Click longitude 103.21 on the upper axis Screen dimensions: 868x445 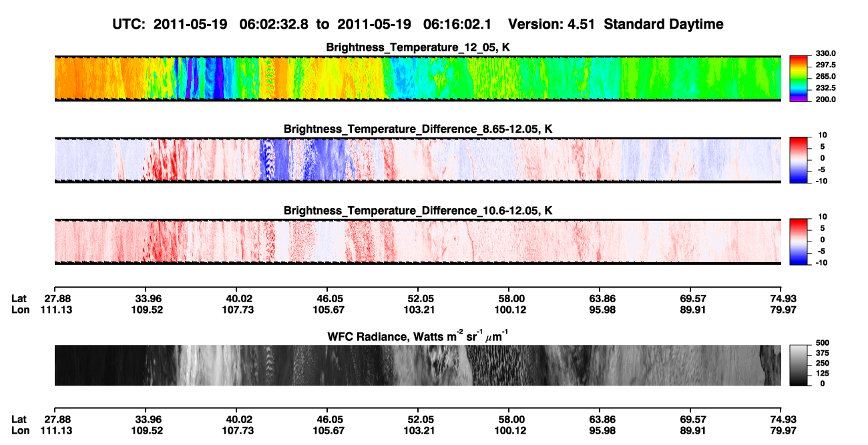click(421, 310)
